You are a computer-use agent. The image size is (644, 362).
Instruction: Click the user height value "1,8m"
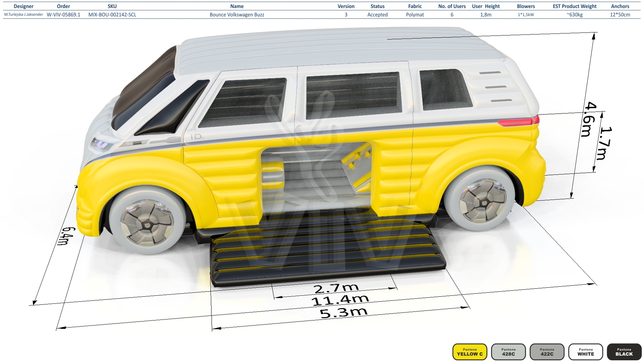tap(486, 15)
